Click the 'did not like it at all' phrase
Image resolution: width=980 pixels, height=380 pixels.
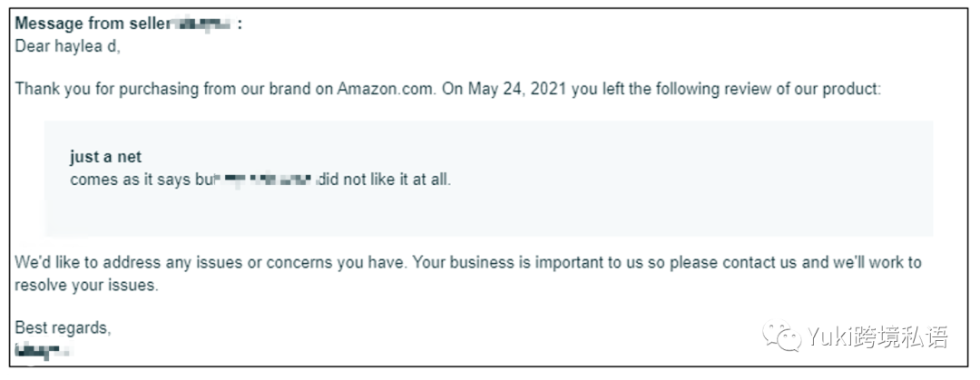point(385,180)
